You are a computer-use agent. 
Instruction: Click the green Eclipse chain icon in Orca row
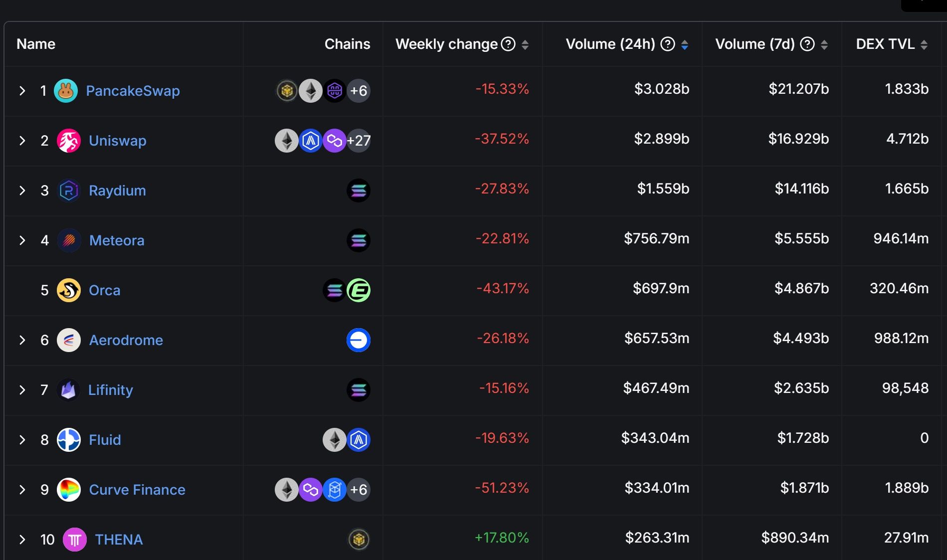[x=359, y=290]
